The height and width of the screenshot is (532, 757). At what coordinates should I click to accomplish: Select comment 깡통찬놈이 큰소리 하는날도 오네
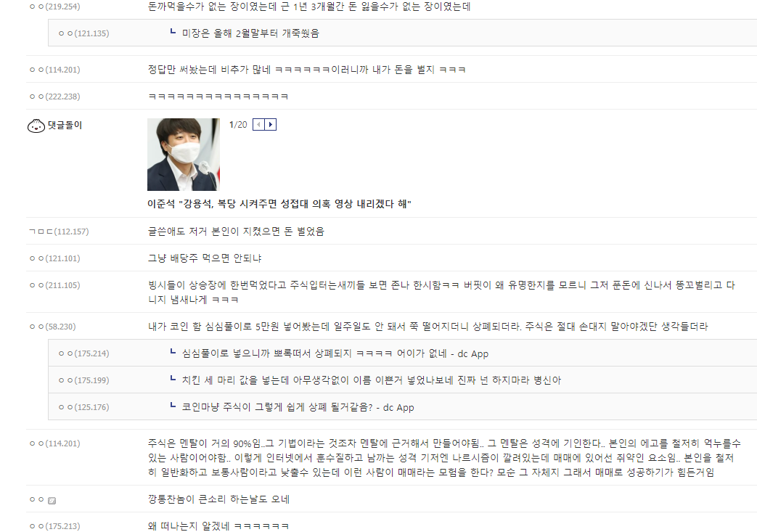(218, 499)
